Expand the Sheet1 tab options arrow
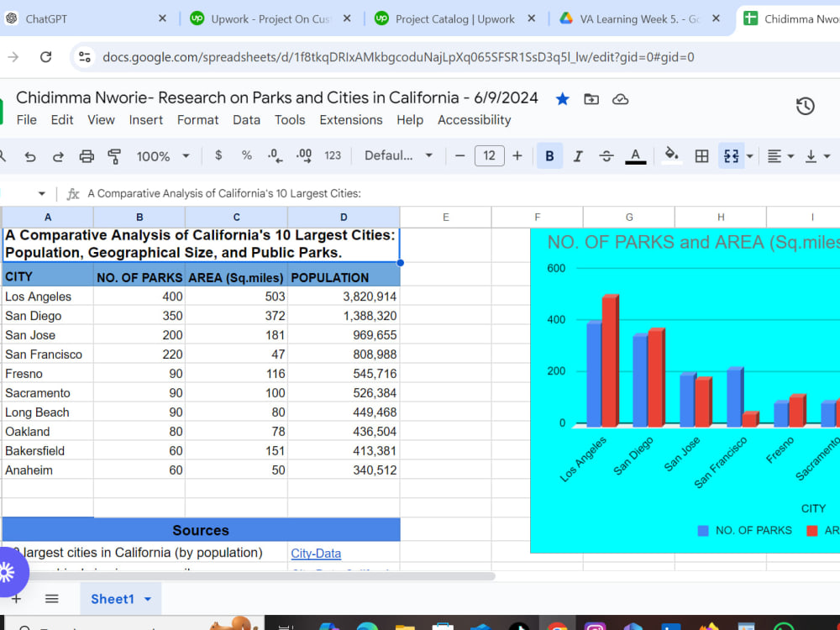The width and height of the screenshot is (840, 630). 148,599
